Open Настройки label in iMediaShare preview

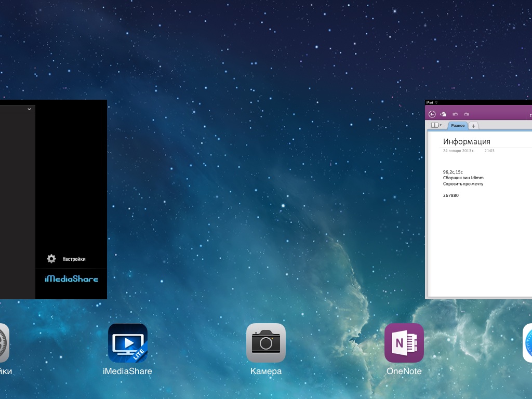(74, 259)
